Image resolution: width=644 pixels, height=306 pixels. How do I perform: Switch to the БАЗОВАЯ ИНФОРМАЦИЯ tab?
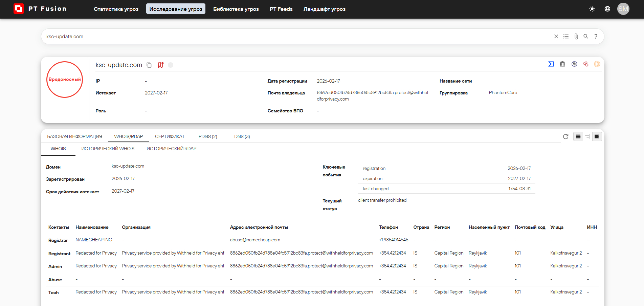coord(74,136)
